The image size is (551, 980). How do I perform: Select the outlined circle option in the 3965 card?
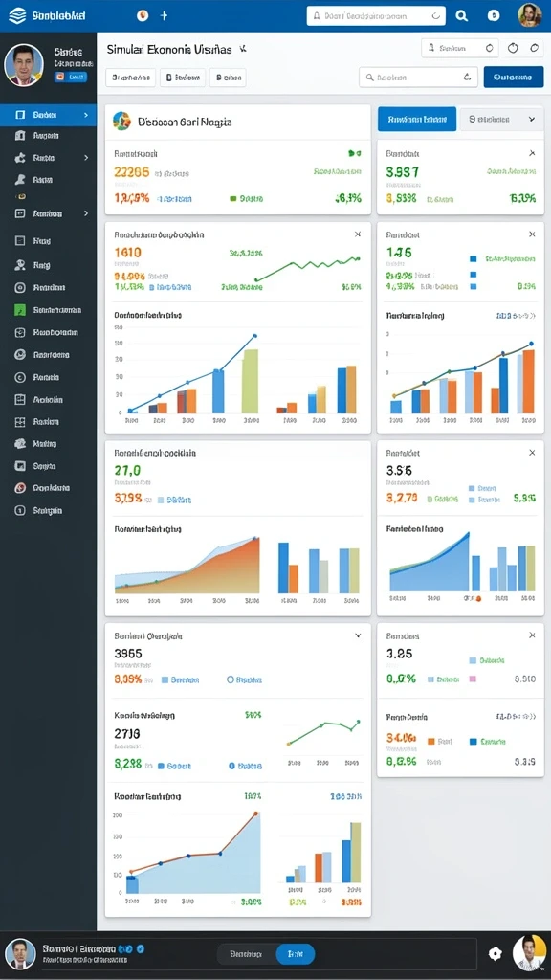click(x=230, y=679)
